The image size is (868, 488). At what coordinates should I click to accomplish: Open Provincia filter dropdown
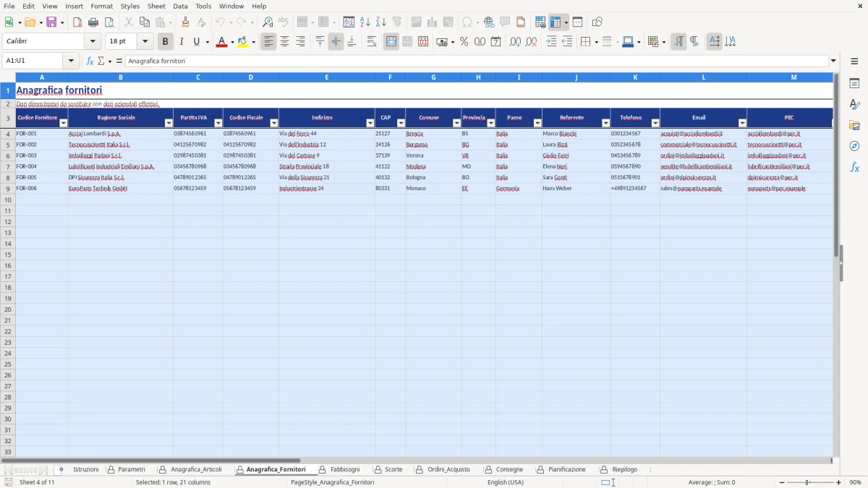click(x=491, y=123)
